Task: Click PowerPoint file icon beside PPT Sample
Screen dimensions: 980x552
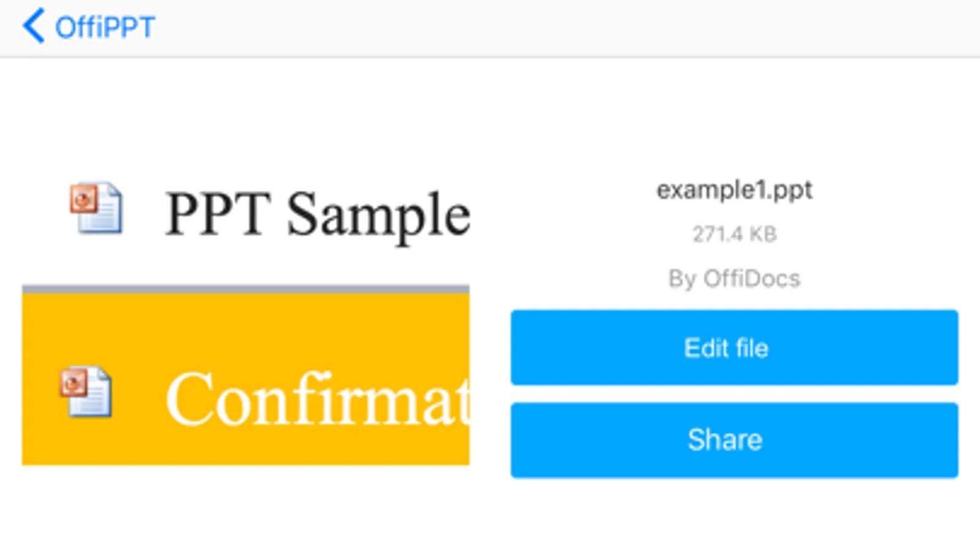Action: [x=96, y=208]
